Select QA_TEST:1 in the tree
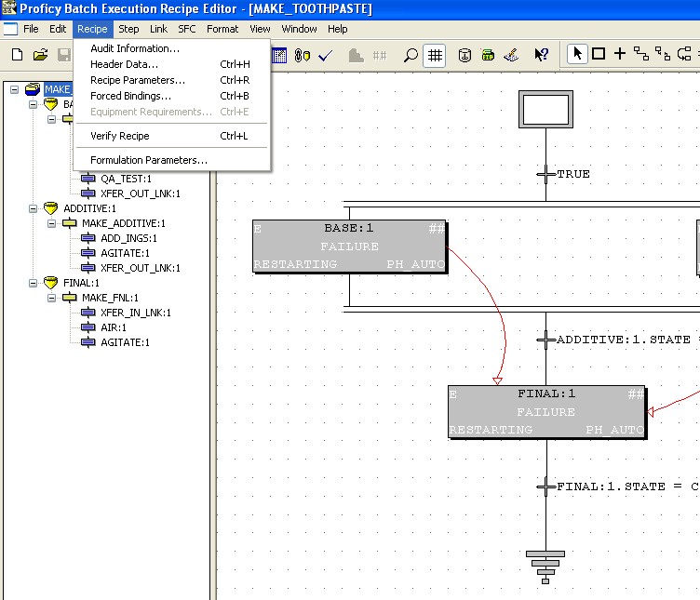The image size is (700, 600). click(126, 179)
